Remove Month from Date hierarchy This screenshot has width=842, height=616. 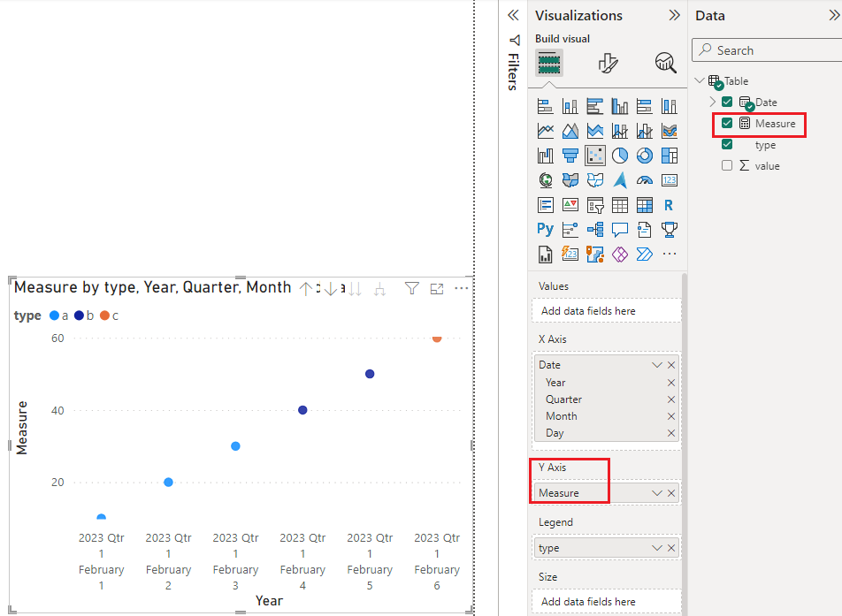[x=671, y=416]
